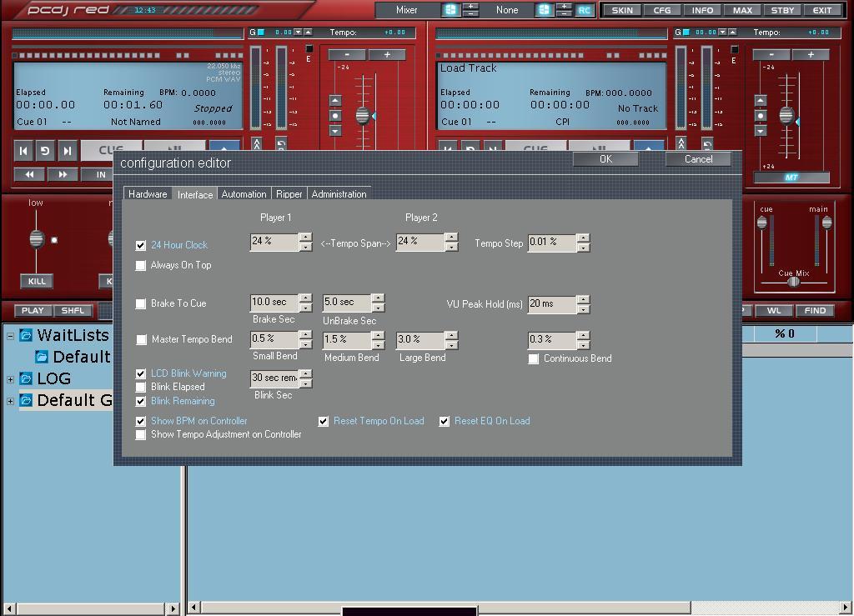Collapse the WaitLists tree node
The image size is (854, 616).
[x=10, y=336]
